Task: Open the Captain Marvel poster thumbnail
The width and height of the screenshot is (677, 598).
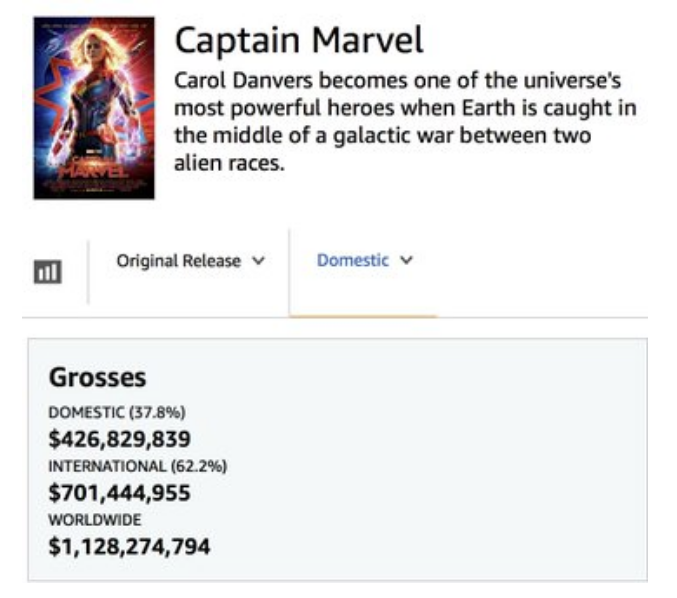Action: coord(94,108)
